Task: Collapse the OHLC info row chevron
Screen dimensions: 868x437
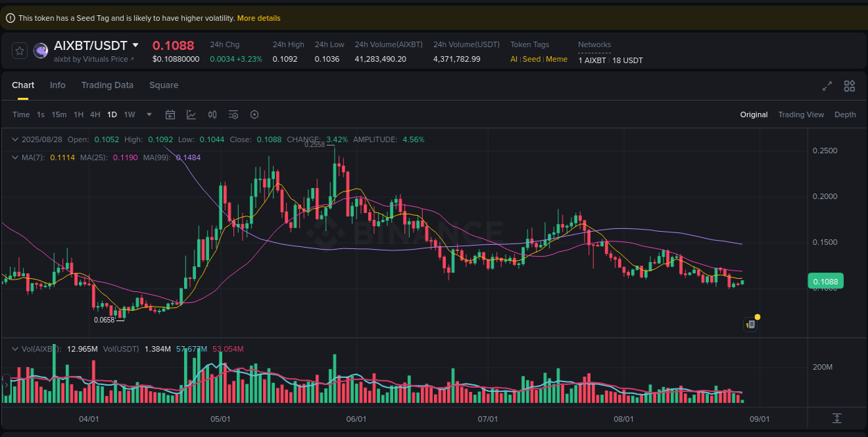Action: pyautogui.click(x=14, y=139)
